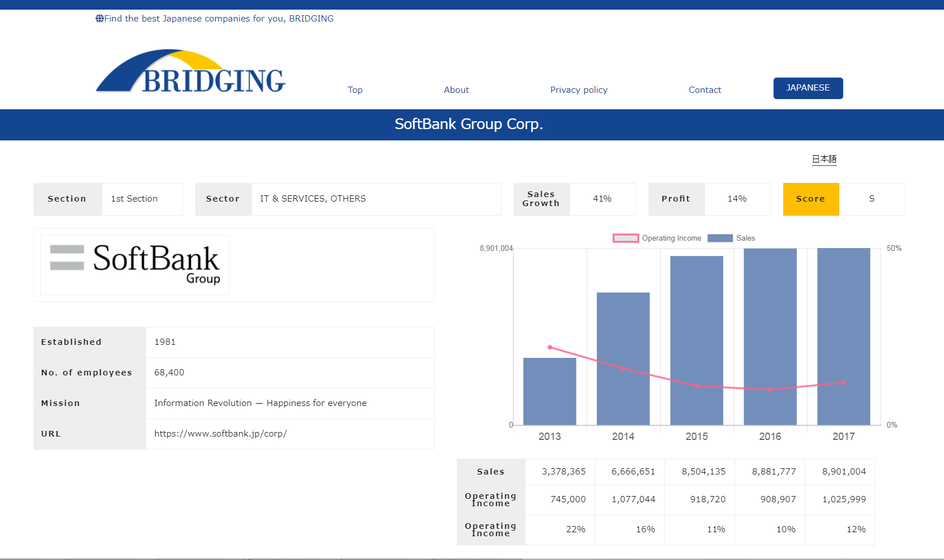Screen dimensions: 944x560
Task: Select the SoftBank Group Corp. heading
Action: [x=469, y=124]
